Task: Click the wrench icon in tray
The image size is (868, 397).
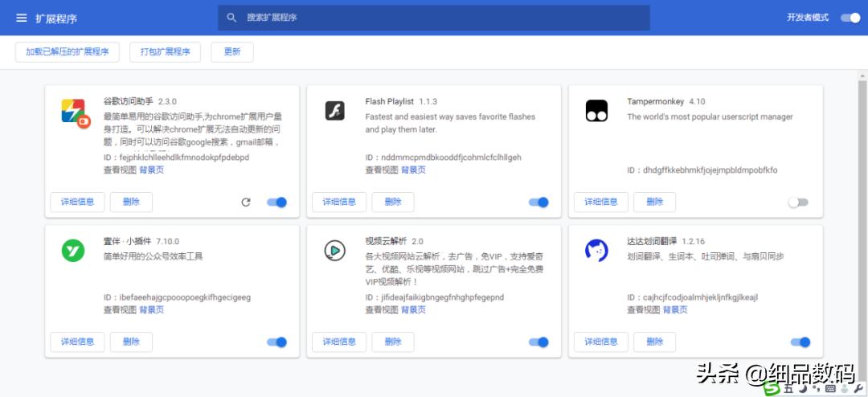Action: 859,389
